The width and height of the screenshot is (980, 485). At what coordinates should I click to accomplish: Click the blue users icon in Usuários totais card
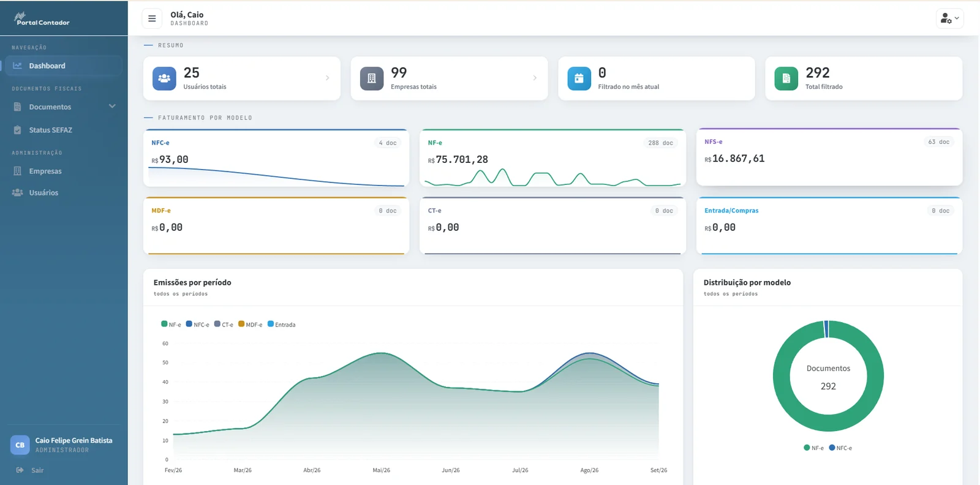click(164, 78)
